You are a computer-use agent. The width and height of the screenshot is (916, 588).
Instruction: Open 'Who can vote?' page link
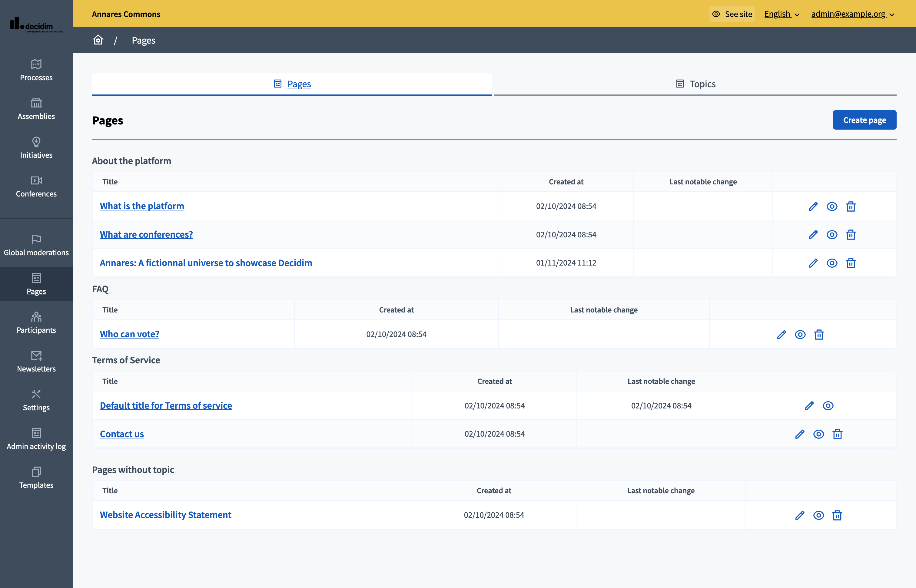(x=130, y=334)
